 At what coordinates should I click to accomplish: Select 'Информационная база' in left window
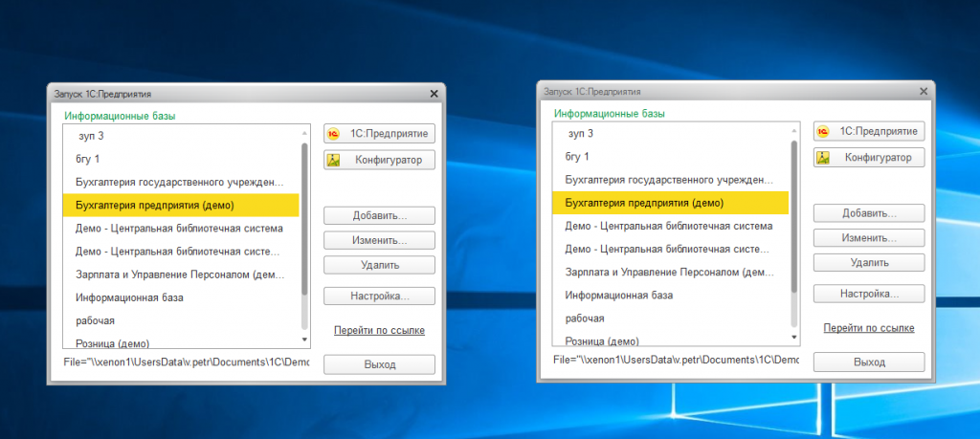pyautogui.click(x=181, y=297)
